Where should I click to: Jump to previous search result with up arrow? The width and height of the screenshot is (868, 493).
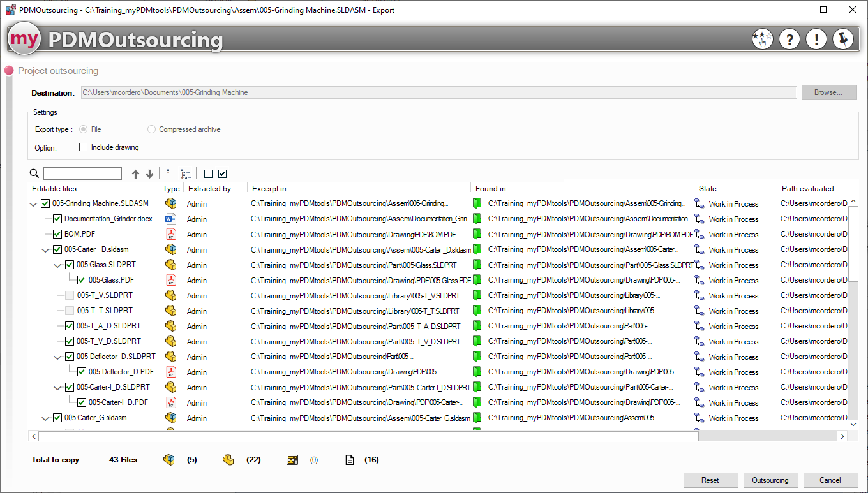point(135,174)
